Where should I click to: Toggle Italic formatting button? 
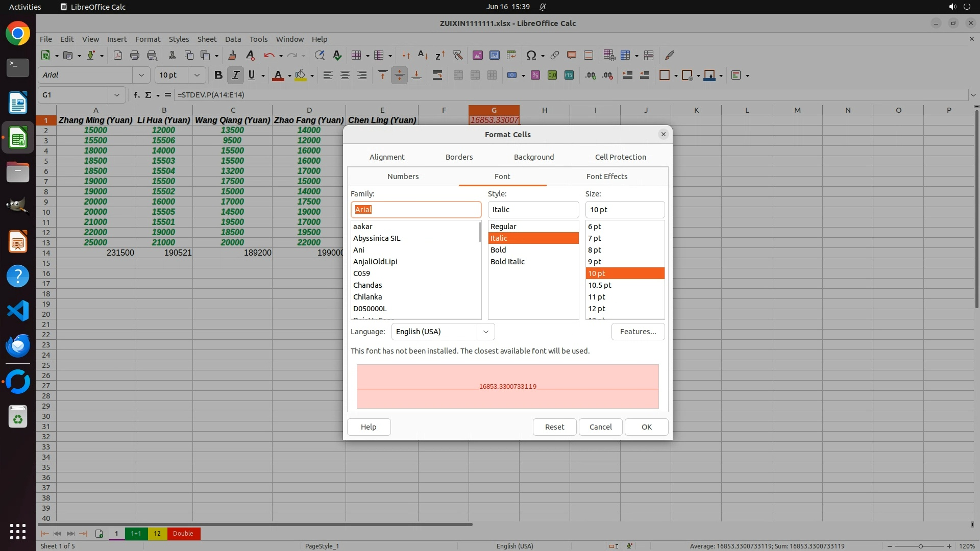coord(235,75)
